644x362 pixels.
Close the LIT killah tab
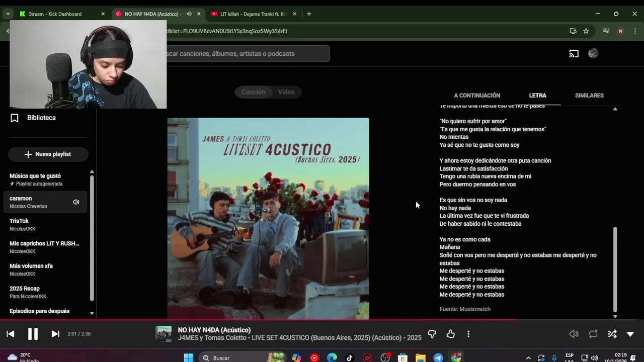(295, 14)
